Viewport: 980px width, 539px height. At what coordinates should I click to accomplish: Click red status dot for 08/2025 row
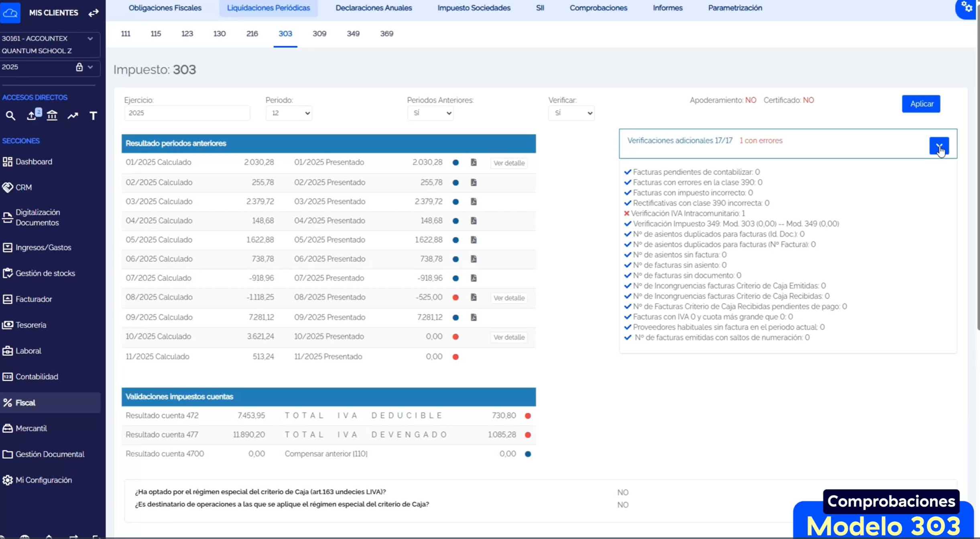click(x=455, y=298)
